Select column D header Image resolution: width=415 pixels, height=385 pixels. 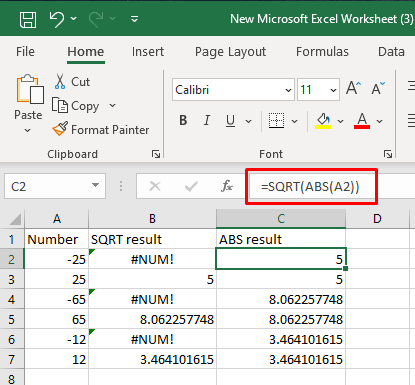[377, 219]
